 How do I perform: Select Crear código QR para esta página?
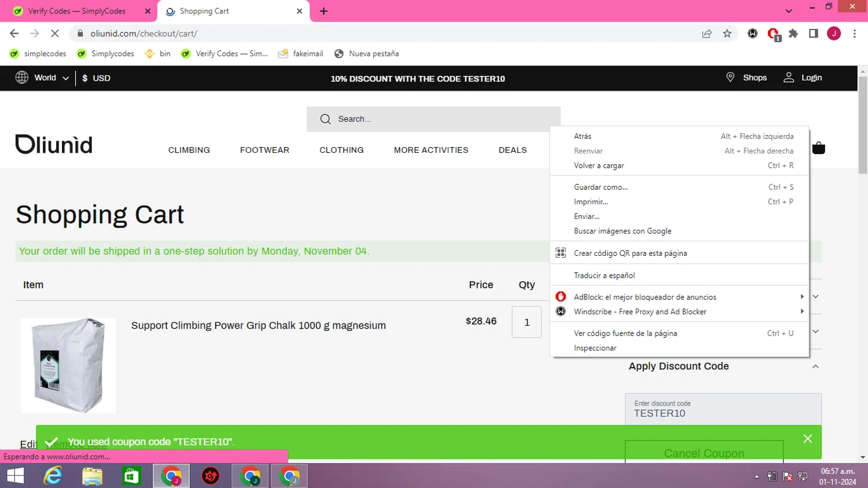point(679,253)
